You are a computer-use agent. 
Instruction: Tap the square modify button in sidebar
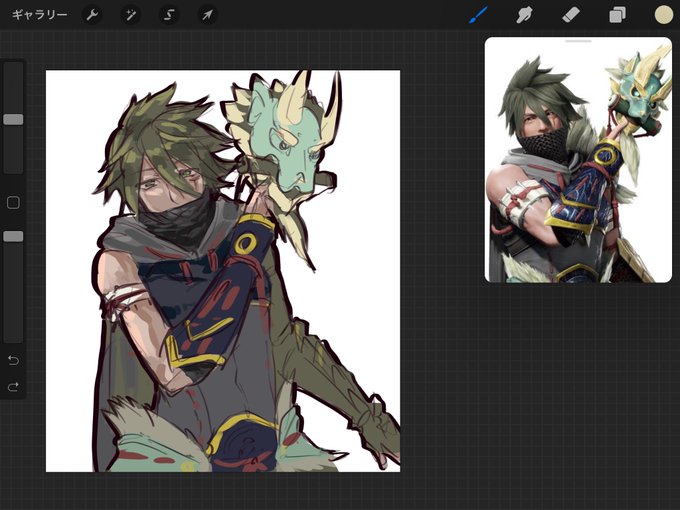(x=13, y=203)
